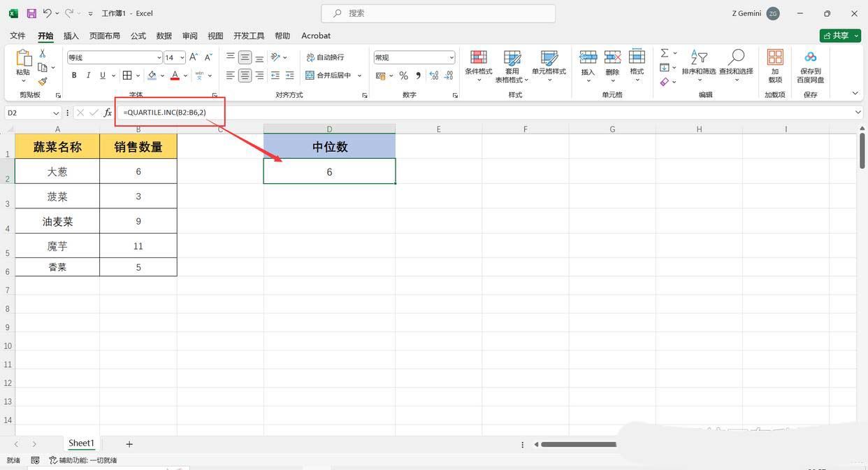Expand the Name Box dropdown for D2

point(56,113)
